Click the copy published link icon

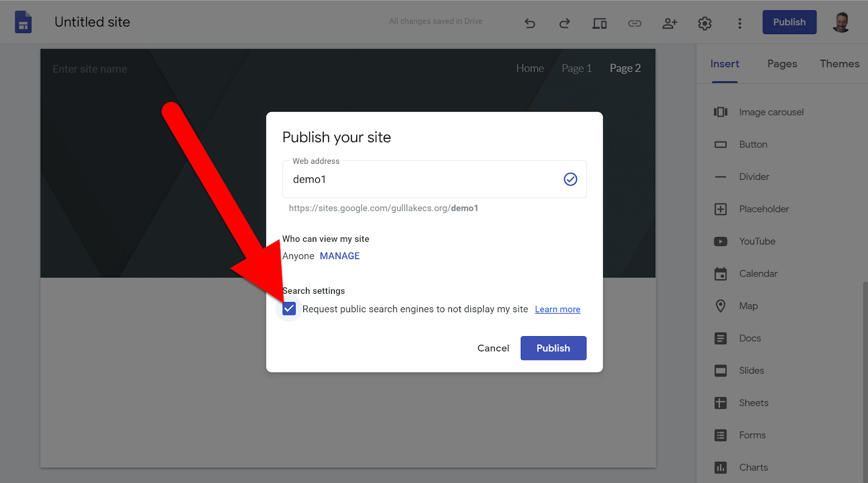coord(635,23)
